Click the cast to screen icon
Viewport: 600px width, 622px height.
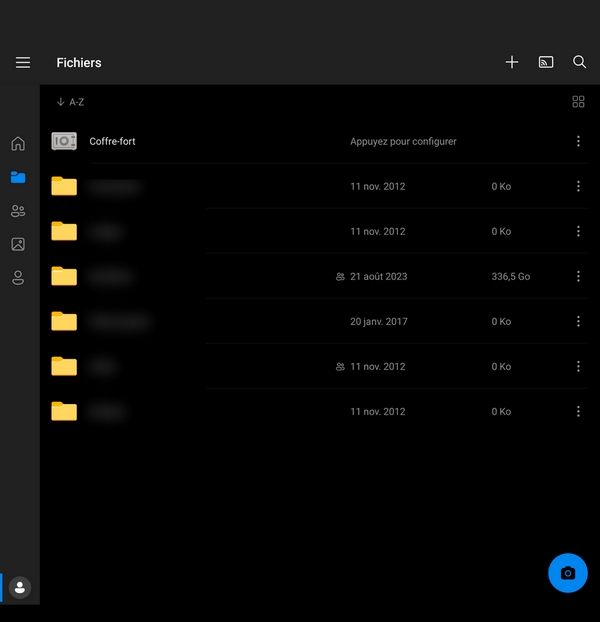tap(546, 62)
